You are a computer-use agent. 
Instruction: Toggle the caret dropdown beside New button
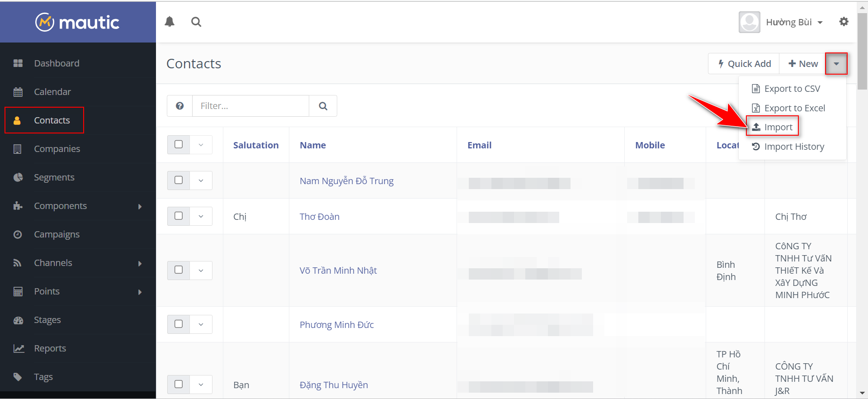(x=836, y=64)
